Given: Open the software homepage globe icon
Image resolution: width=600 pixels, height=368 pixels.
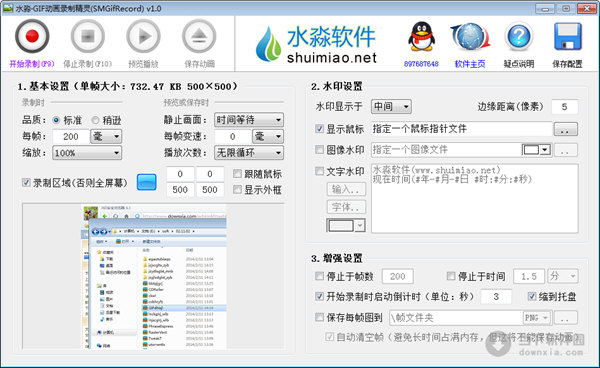Looking at the screenshot, I should (470, 37).
